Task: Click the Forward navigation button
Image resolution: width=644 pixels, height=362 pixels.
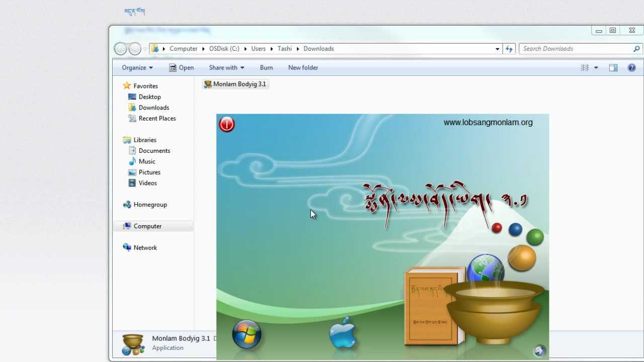Action: [135, 49]
